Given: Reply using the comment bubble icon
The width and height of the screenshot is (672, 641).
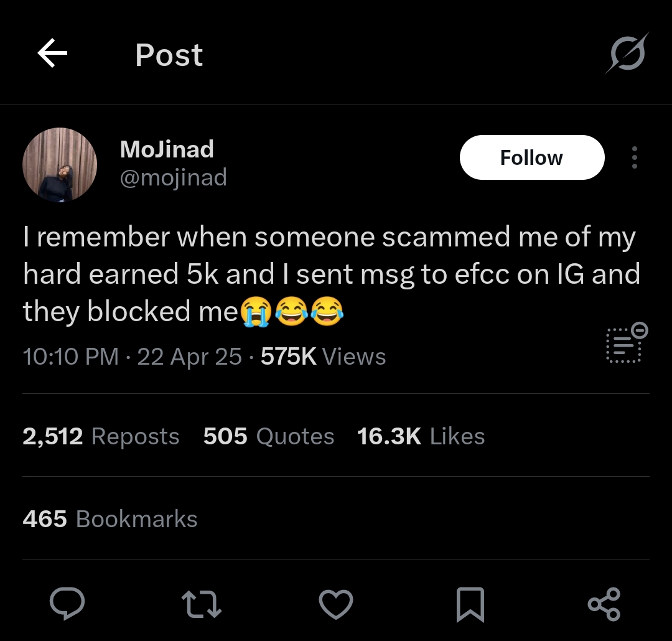Looking at the screenshot, I should (x=67, y=604).
